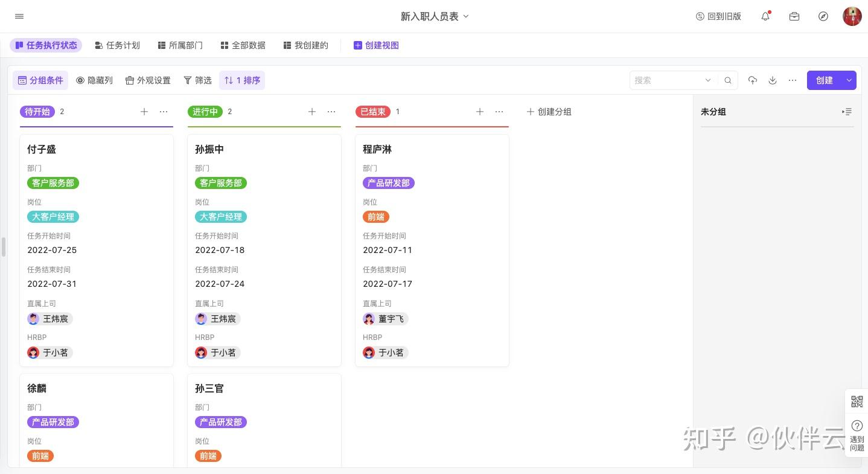Select the 进行中 group tag
Image resolution: width=868 pixels, height=474 pixels.
tap(205, 112)
